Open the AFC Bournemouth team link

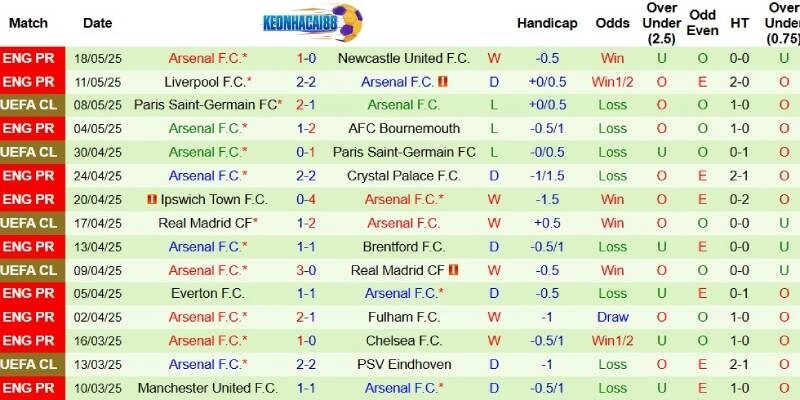click(404, 128)
